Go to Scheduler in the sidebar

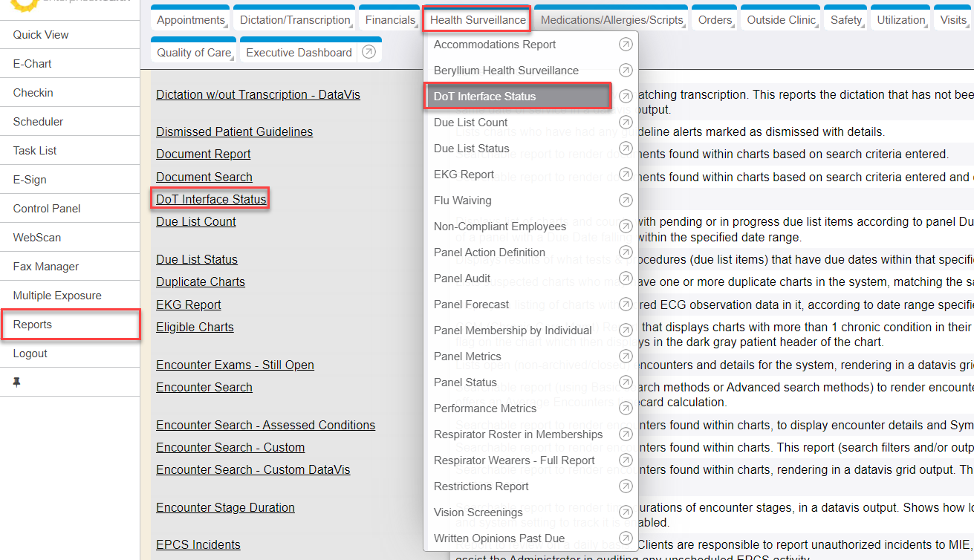tap(38, 122)
